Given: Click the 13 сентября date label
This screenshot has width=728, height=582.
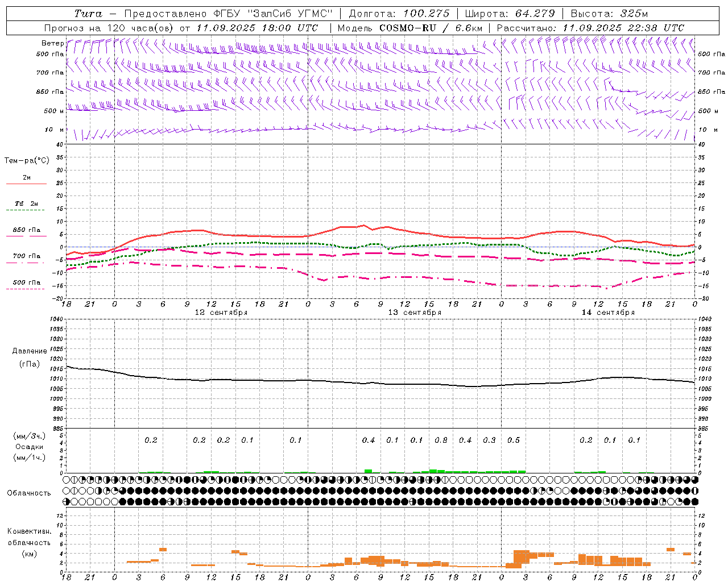Looking at the screenshot, I should 415,313.
